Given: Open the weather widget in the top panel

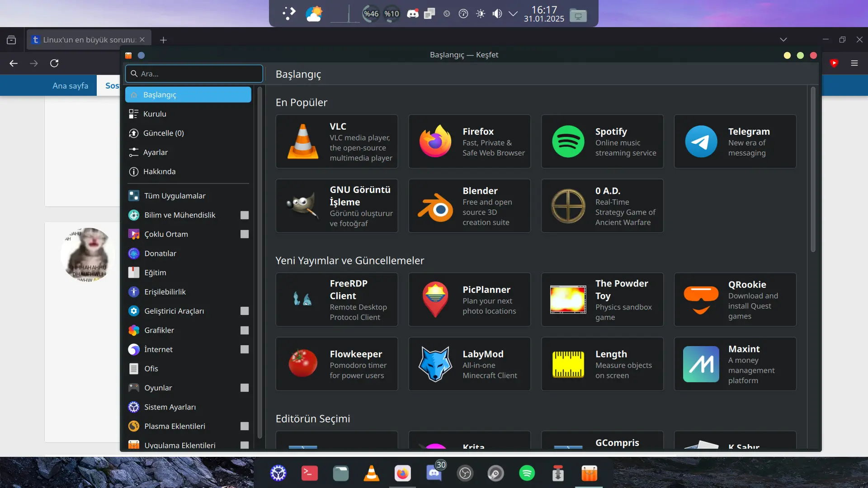Looking at the screenshot, I should [314, 14].
